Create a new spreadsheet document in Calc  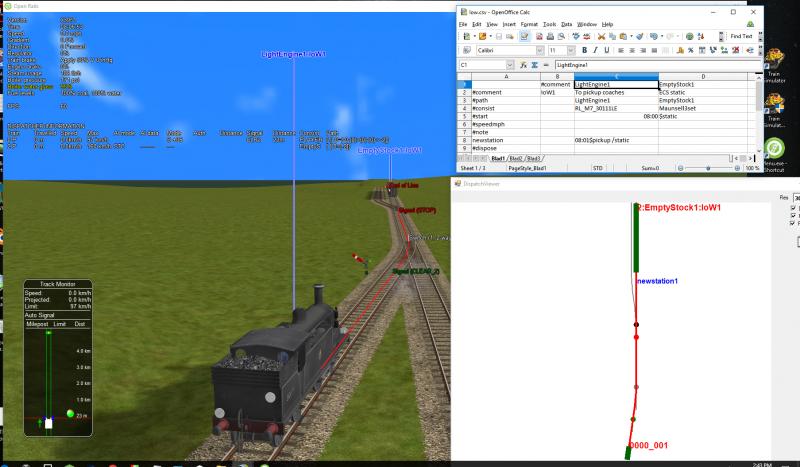(466, 36)
